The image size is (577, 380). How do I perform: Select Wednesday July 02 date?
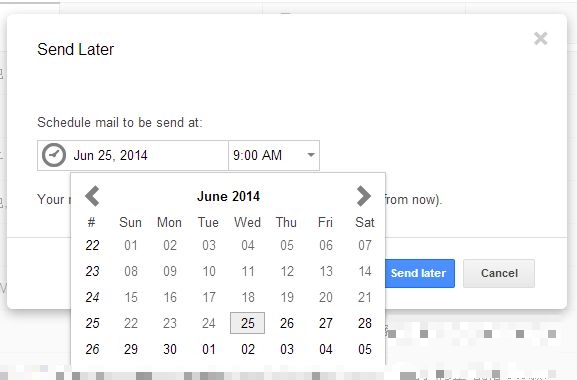tap(248, 349)
